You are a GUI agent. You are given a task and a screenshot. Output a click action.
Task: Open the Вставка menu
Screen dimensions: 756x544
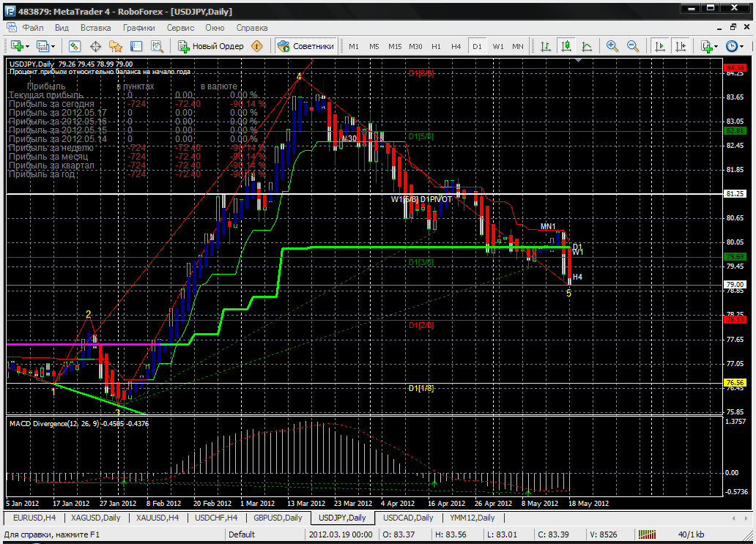point(95,28)
